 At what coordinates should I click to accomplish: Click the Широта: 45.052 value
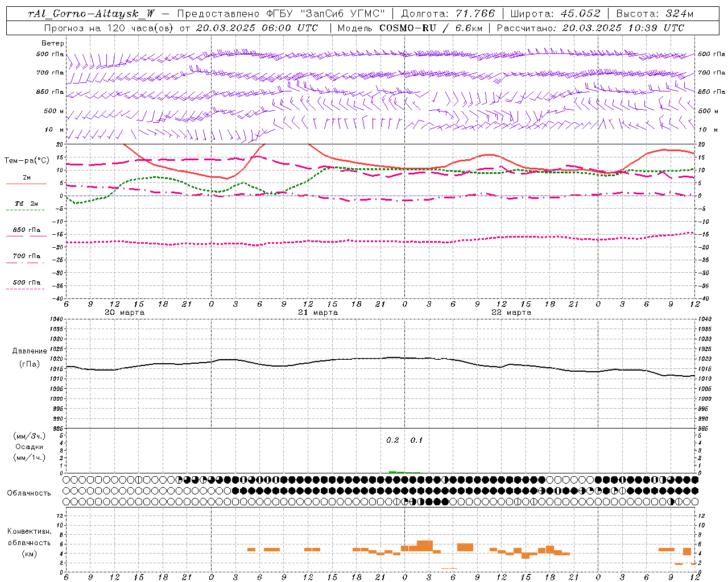coord(555,14)
